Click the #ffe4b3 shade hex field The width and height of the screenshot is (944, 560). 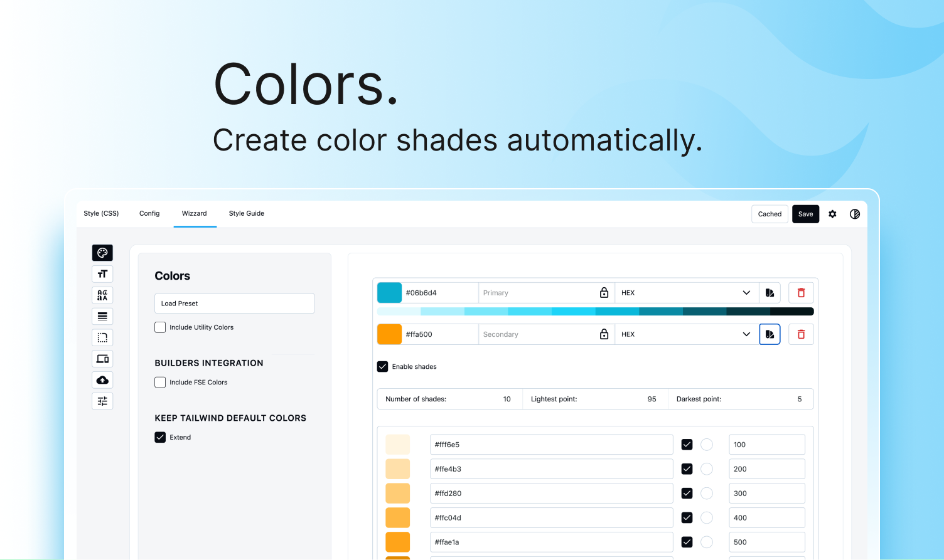pos(552,469)
